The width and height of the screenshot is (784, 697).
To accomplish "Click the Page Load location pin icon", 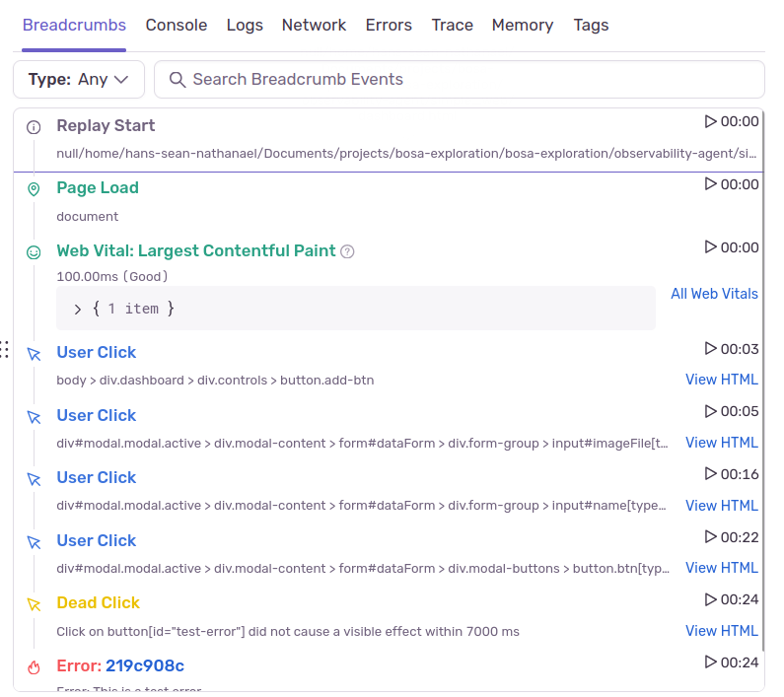I will point(34,189).
